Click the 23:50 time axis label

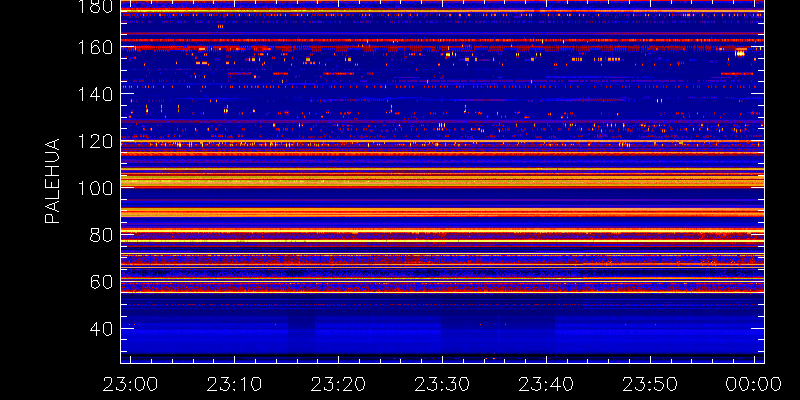[650, 384]
